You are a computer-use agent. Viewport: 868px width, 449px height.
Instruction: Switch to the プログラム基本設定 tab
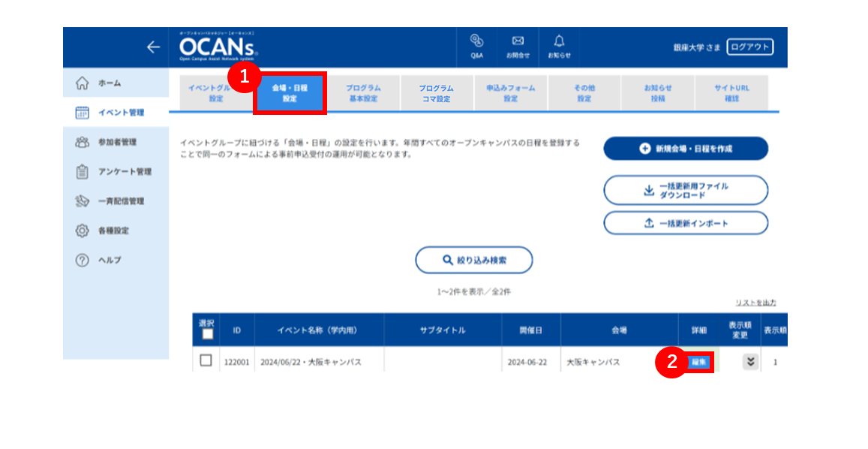(x=363, y=93)
